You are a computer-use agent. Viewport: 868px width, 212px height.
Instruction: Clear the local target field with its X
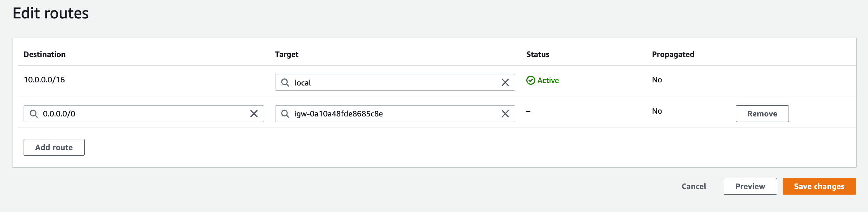(x=505, y=82)
